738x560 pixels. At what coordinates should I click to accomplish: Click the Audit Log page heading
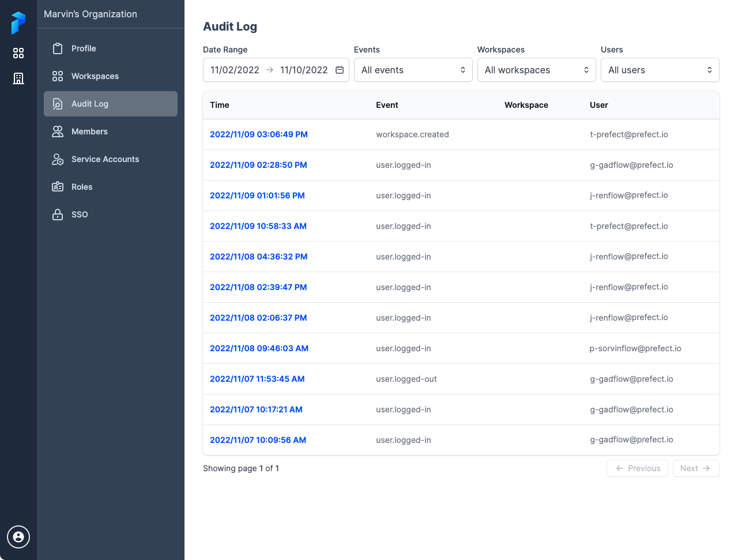tap(230, 27)
